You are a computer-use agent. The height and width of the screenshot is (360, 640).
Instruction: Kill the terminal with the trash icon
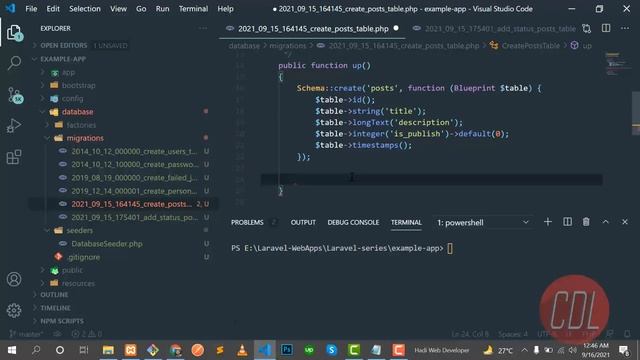click(x=586, y=222)
